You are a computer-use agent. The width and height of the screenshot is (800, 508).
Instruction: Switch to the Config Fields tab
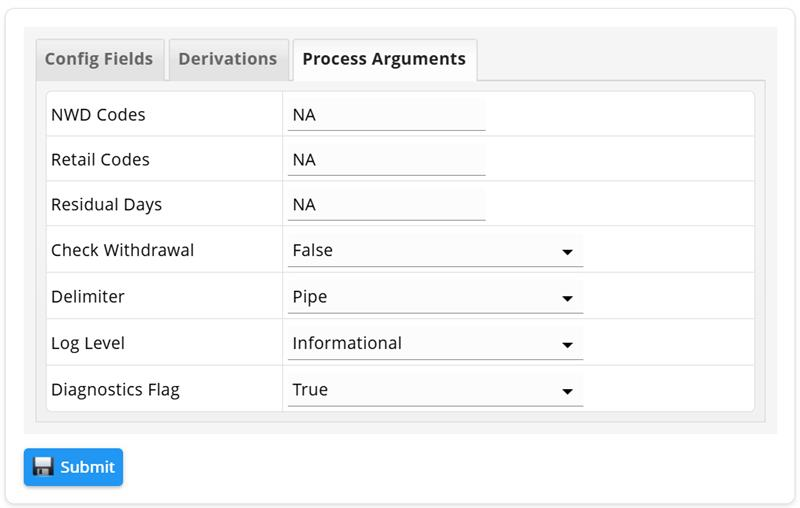pyautogui.click(x=99, y=59)
